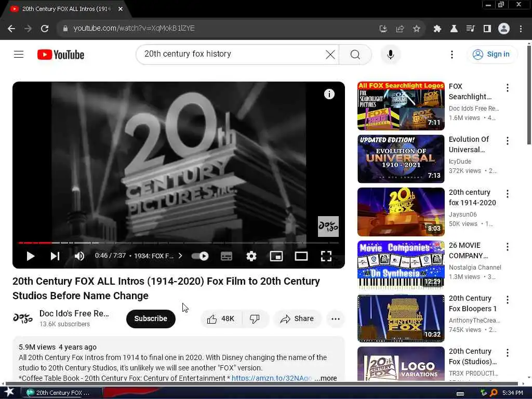The image size is (532, 399).
Task: Open options for 20th Century Fox (Studios) video
Action: pos(507,353)
